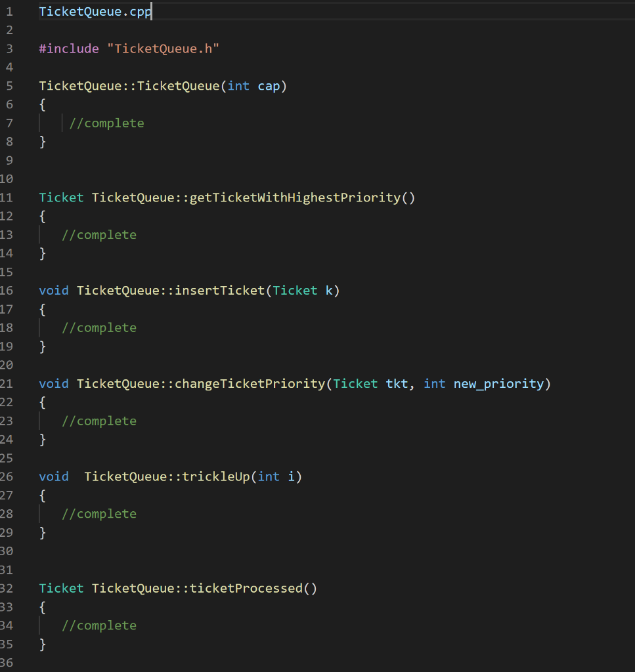The height and width of the screenshot is (672, 635).
Task: Click the //complete comment on line 18
Action: pos(99,328)
